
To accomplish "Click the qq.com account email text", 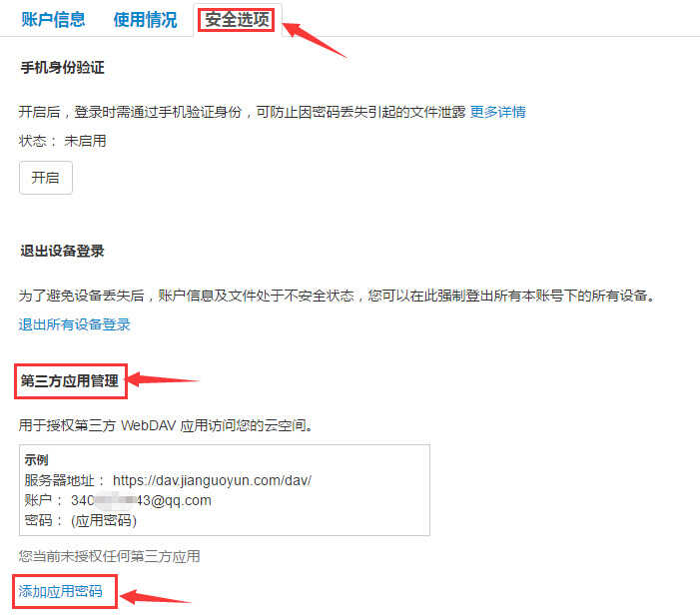I will (141, 500).
